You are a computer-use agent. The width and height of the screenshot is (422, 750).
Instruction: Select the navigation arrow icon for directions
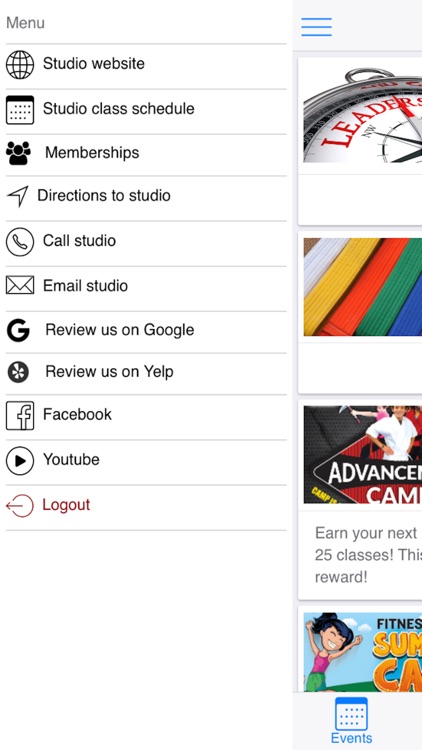click(x=18, y=196)
